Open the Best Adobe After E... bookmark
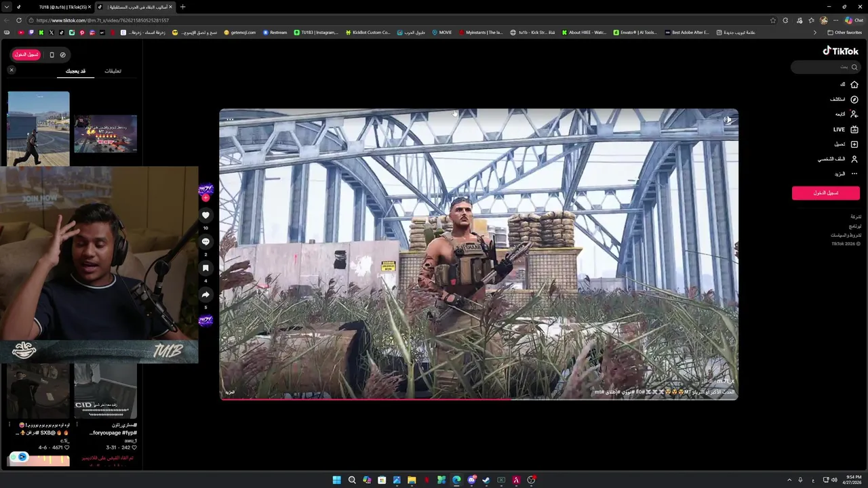868x488 pixels. pyautogui.click(x=687, y=33)
